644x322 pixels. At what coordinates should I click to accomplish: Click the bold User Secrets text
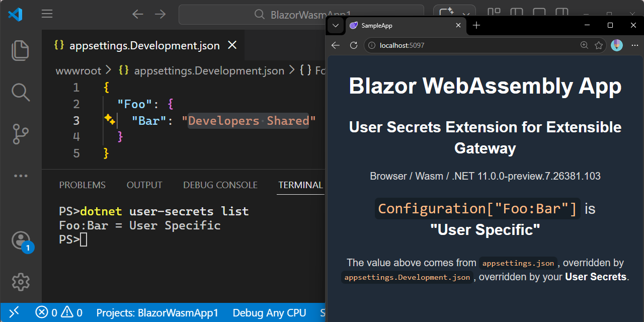click(x=596, y=277)
